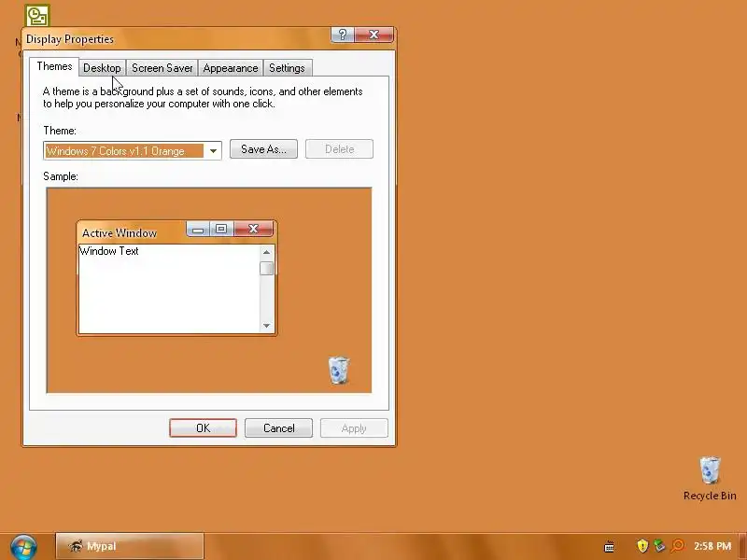Open the Appearance tab

(231, 68)
